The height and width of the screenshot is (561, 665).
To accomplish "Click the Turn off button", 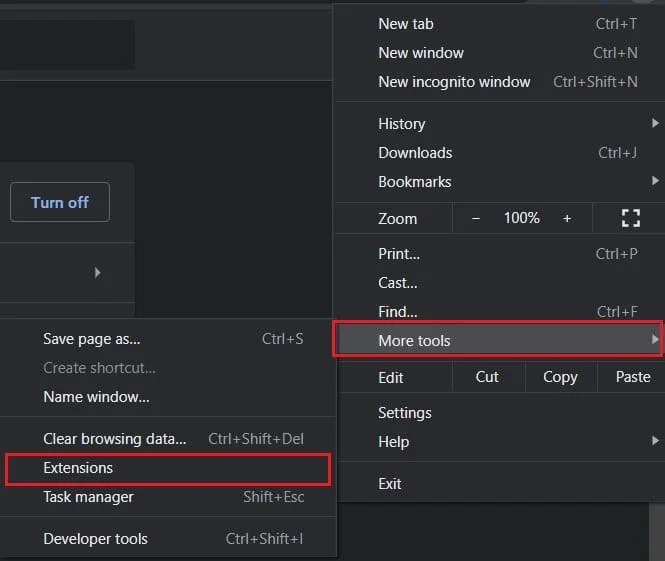I will 60,202.
